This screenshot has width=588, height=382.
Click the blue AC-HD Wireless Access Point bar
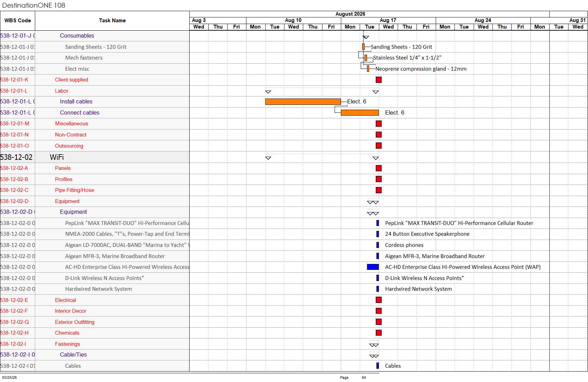[x=373, y=267]
